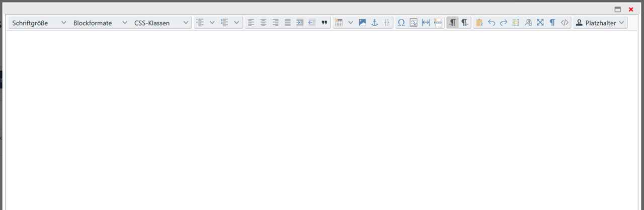This screenshot has width=644, height=210.
Task: Insert an anchor
Action: coord(374,23)
